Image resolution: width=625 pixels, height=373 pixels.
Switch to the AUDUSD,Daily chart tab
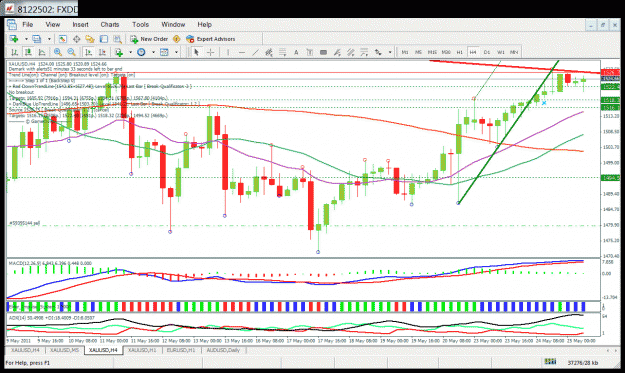pyautogui.click(x=223, y=350)
